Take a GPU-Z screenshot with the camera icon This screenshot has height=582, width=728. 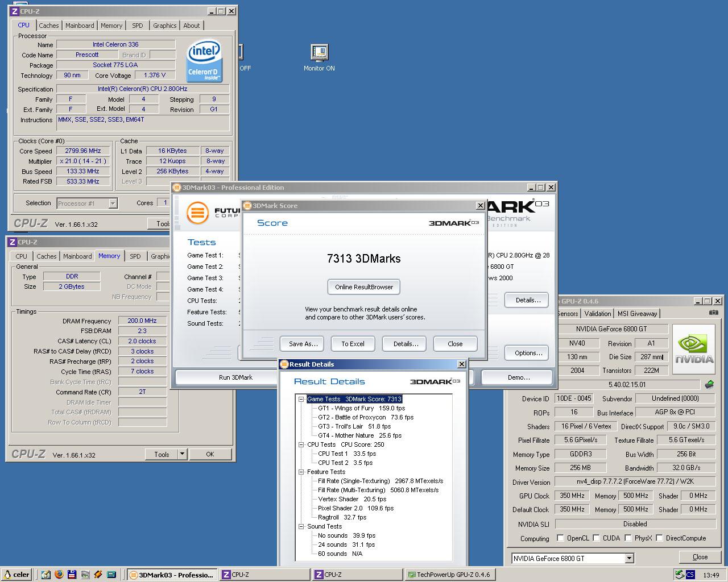pyautogui.click(x=714, y=313)
